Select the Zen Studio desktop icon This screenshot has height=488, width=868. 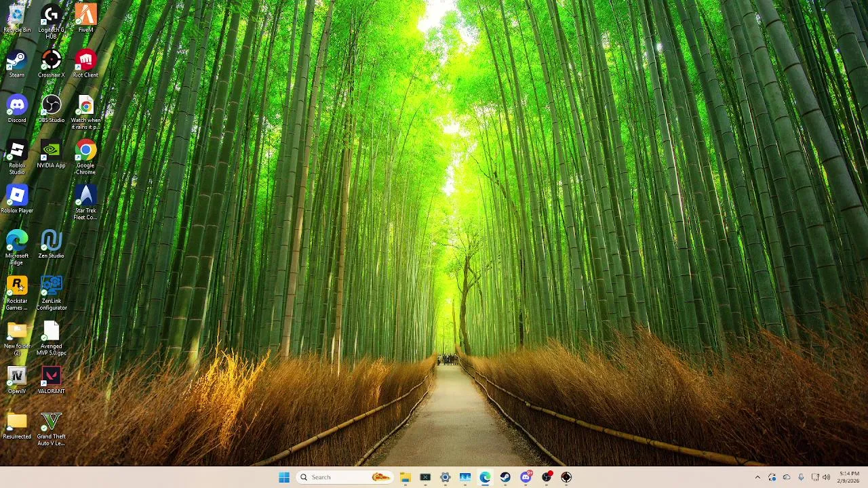pyautogui.click(x=51, y=245)
